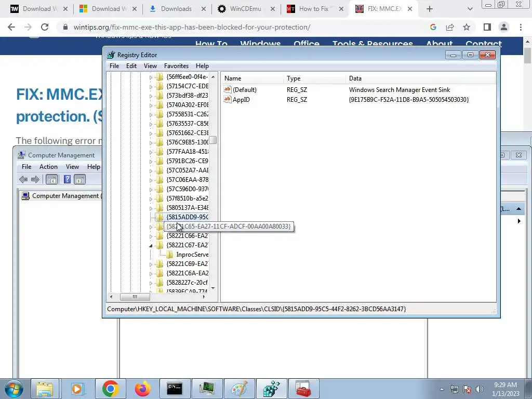
Task: Click the AppID GUID data value
Action: (x=408, y=100)
